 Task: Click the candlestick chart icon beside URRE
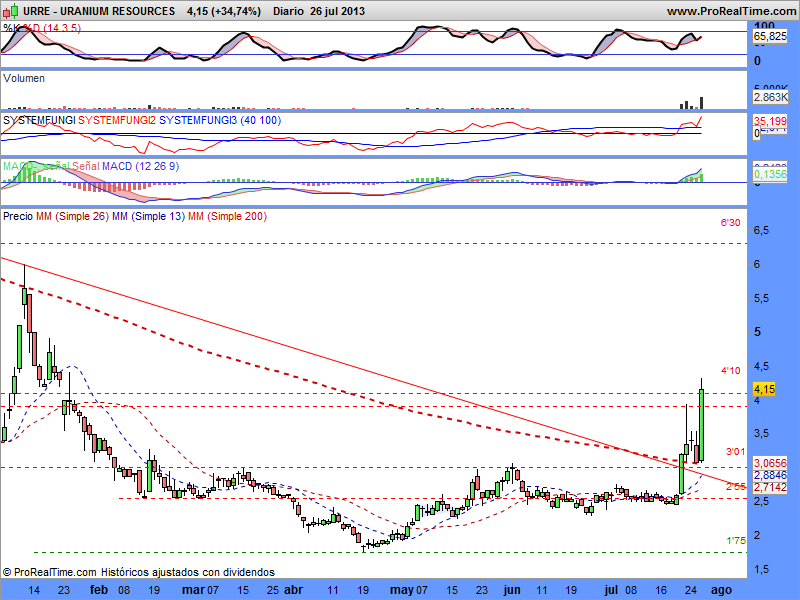click(x=11, y=11)
